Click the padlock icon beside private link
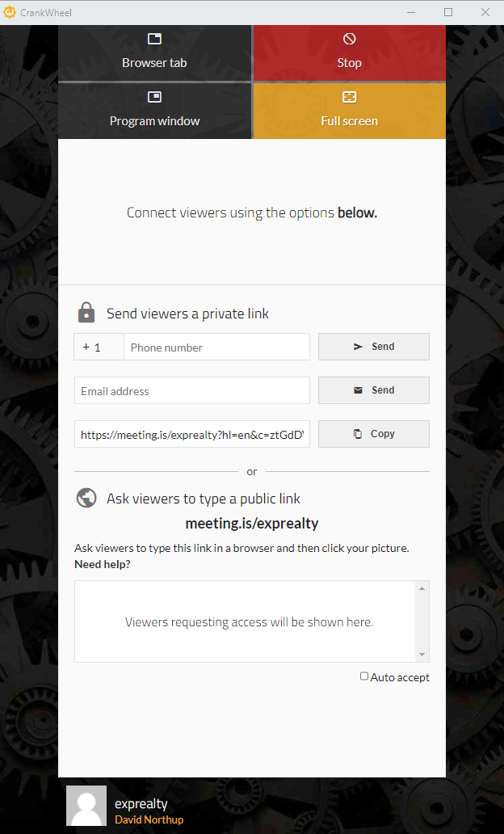Screen dimensions: 504x834 86,313
